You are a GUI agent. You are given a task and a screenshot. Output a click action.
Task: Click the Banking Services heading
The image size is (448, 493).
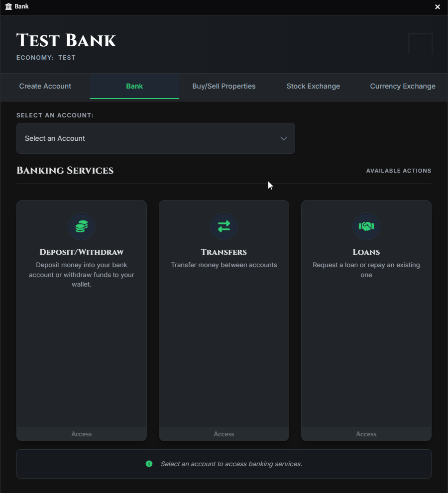(65, 171)
